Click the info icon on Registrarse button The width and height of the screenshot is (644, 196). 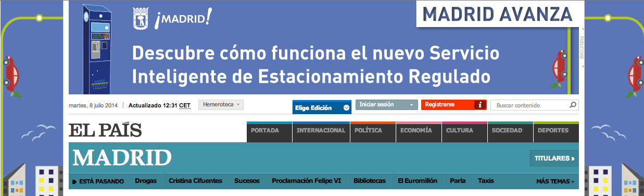pyautogui.click(x=481, y=105)
